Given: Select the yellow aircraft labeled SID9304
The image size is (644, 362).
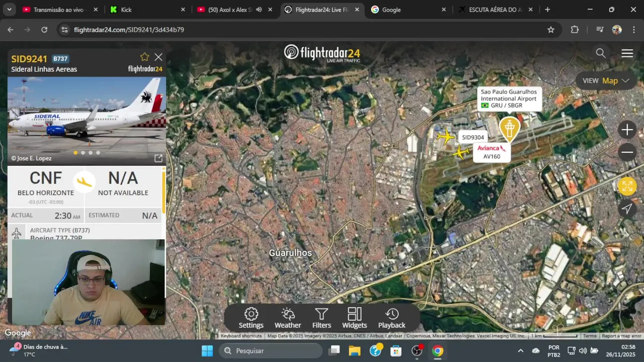Looking at the screenshot, I should click(445, 136).
